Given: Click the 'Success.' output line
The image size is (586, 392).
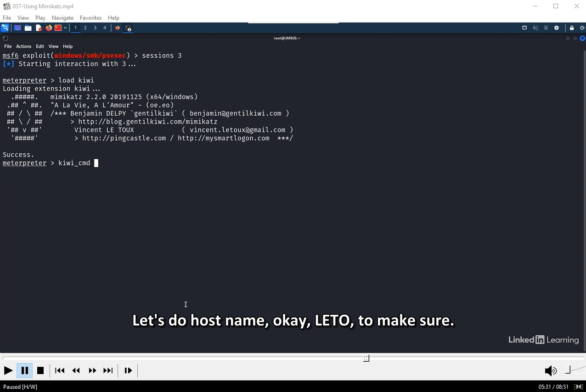Looking at the screenshot, I should [18, 155].
